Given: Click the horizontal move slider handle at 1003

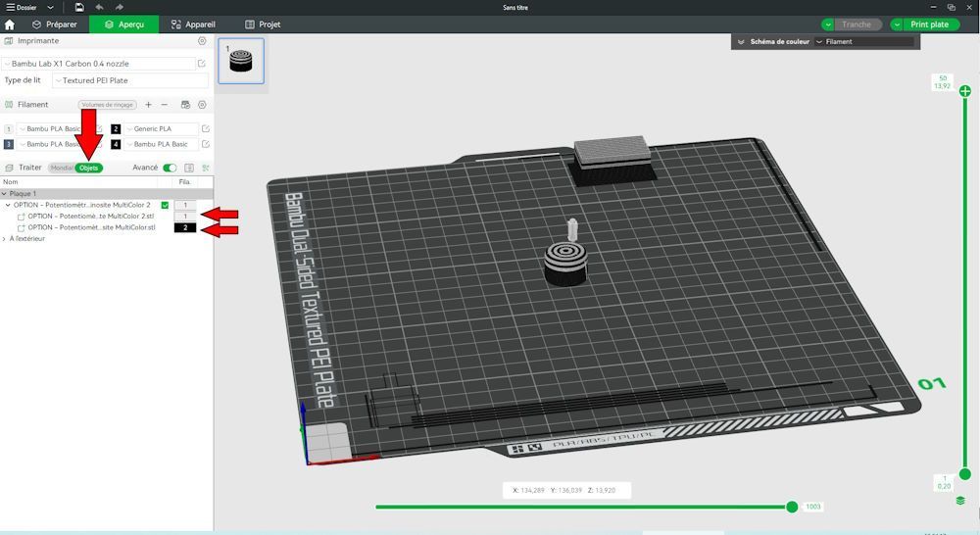Looking at the screenshot, I should click(792, 507).
